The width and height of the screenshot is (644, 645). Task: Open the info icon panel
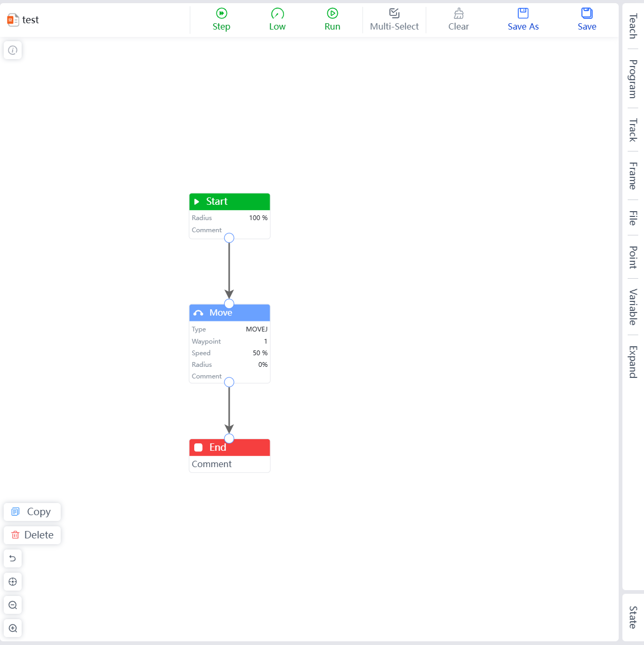13,50
